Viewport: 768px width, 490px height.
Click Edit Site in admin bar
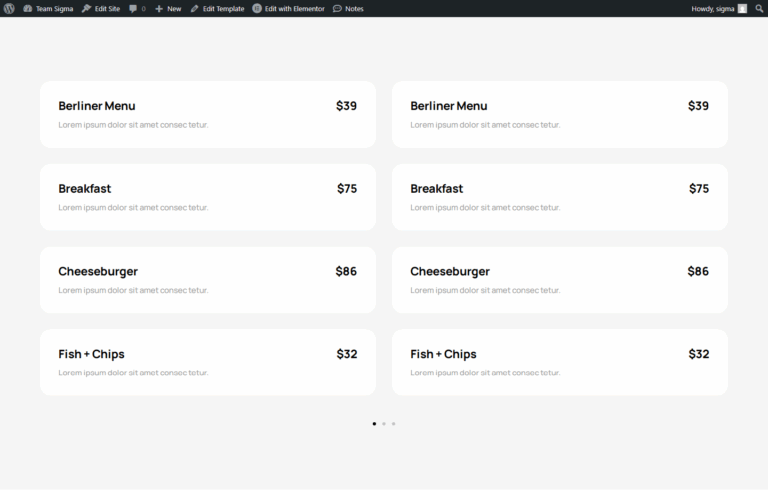point(101,8)
